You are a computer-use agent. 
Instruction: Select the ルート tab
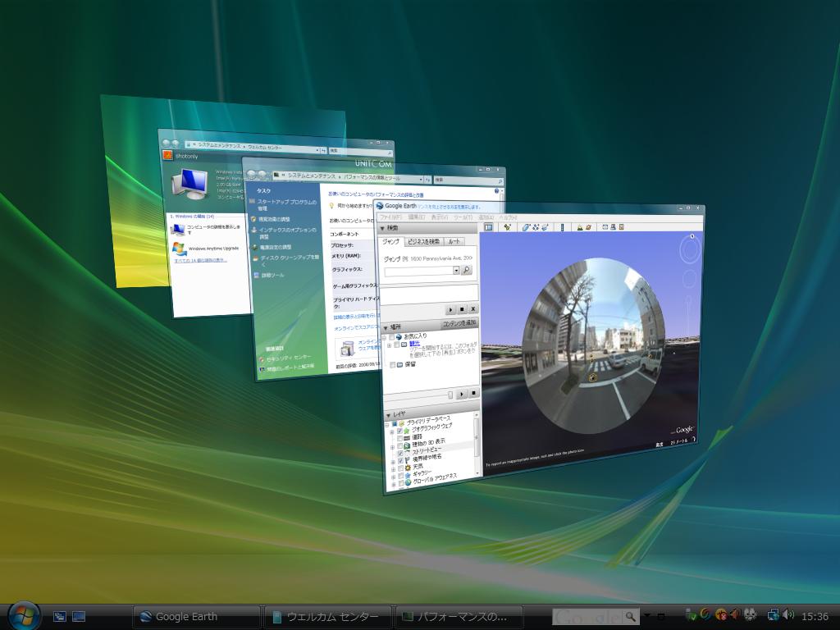tap(454, 242)
